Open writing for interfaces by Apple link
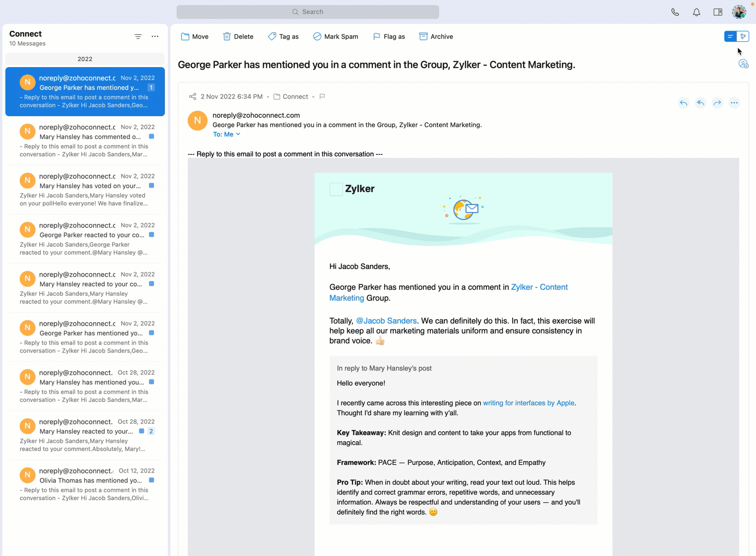The height and width of the screenshot is (556, 756). (529, 403)
